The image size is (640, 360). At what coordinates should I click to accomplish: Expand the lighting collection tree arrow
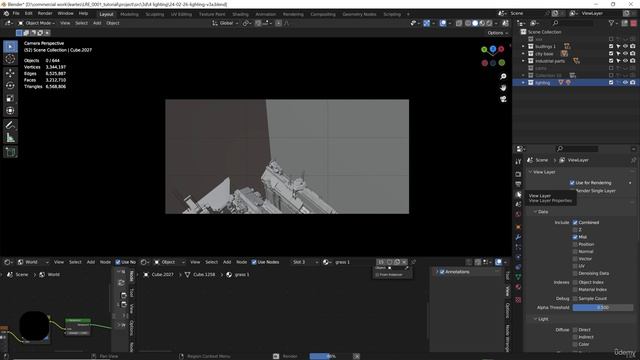[523, 82]
